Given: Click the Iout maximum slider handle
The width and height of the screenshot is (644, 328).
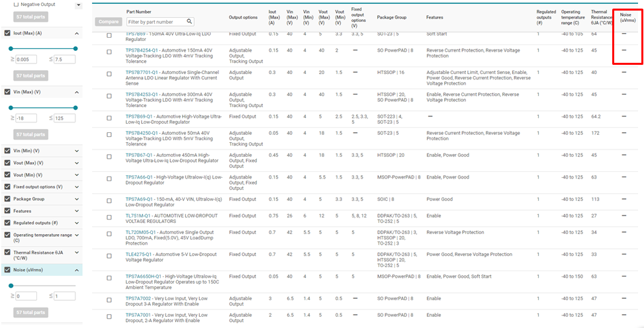Looking at the screenshot, I should click(75, 48).
